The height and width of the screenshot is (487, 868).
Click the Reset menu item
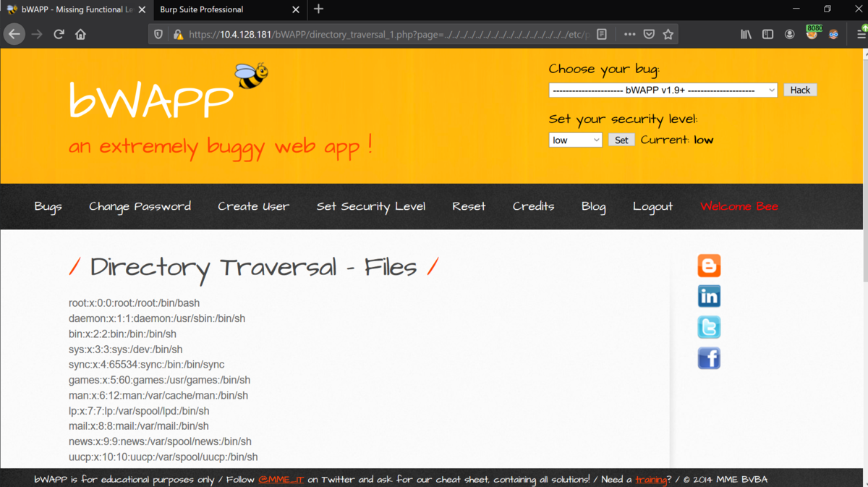click(x=469, y=206)
